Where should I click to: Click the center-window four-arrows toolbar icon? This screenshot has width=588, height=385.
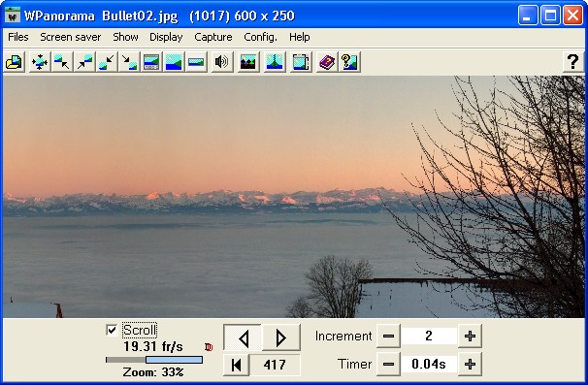tap(40, 62)
